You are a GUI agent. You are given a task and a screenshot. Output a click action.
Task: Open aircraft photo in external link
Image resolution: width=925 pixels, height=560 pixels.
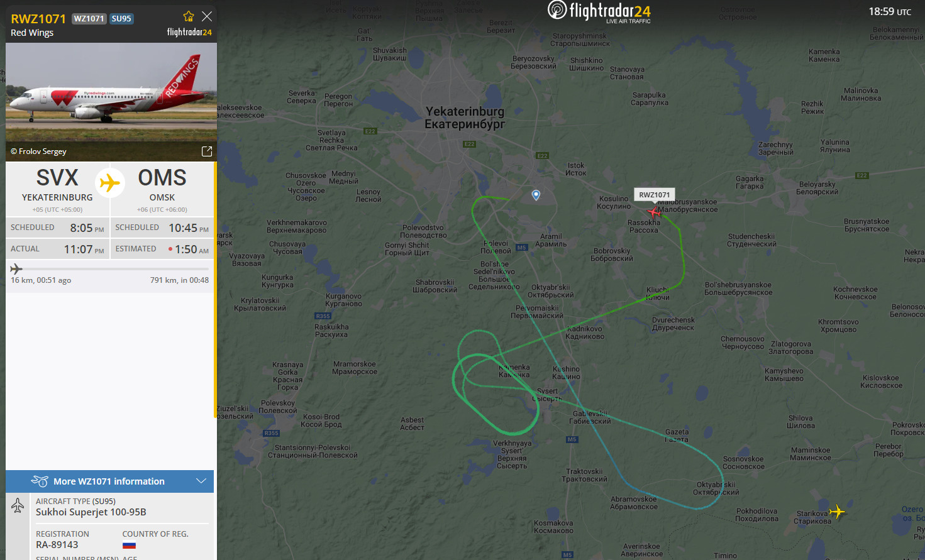[x=206, y=151]
